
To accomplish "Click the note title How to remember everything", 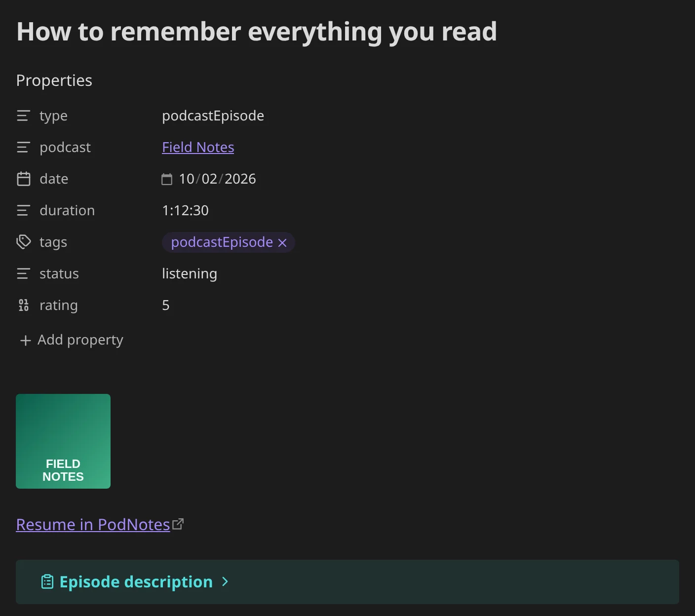I will (x=257, y=32).
